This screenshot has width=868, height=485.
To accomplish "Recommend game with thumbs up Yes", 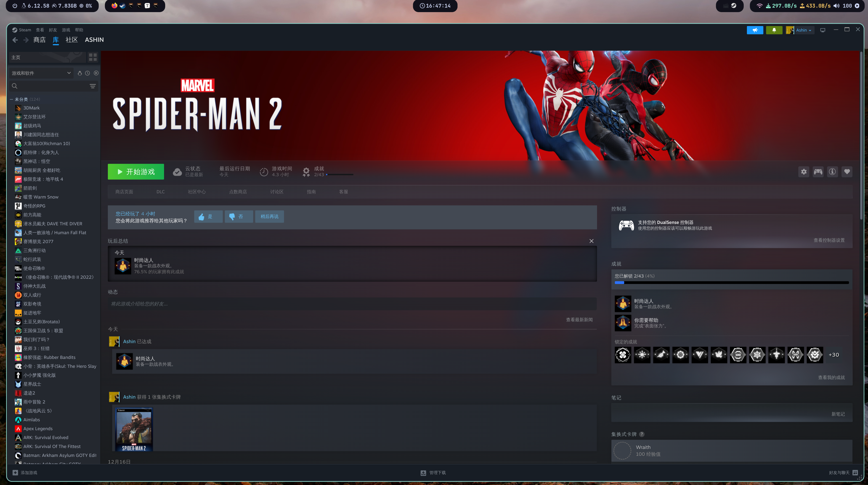I will point(208,217).
